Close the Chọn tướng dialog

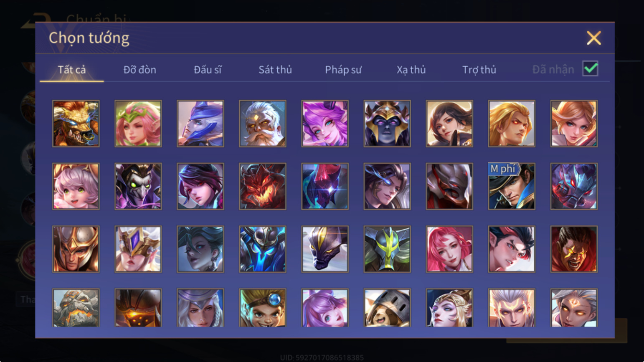pos(593,38)
